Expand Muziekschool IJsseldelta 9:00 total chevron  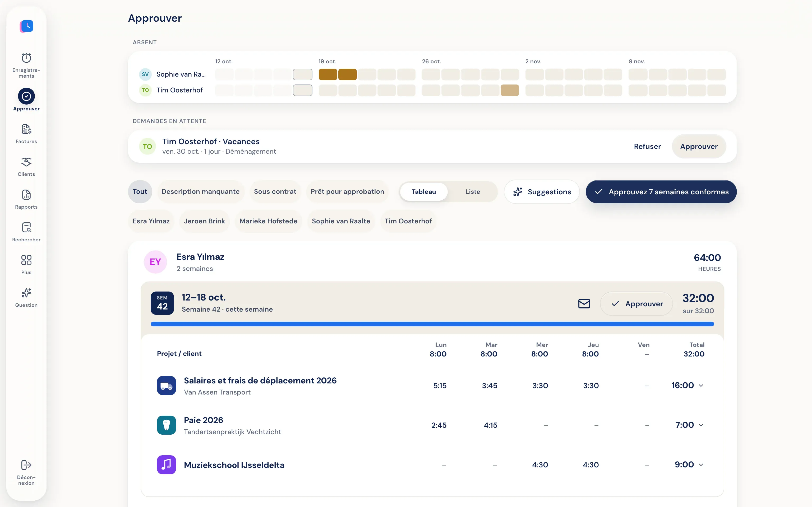click(701, 465)
